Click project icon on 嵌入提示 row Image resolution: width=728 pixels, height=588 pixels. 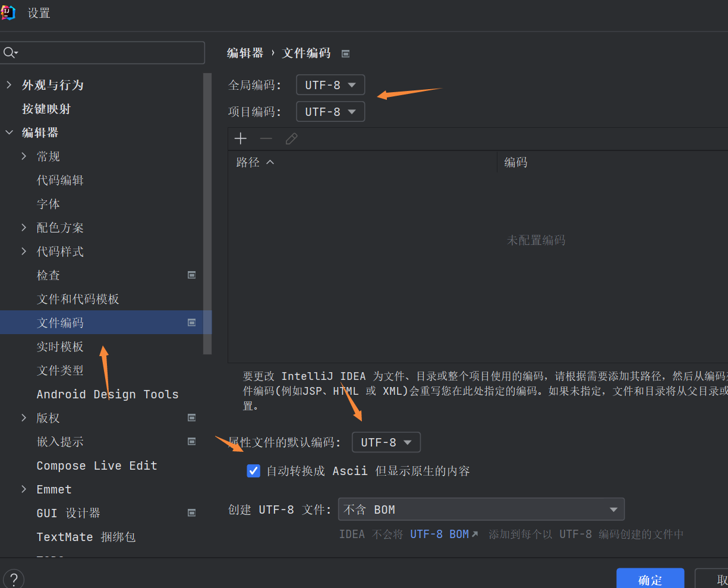(x=192, y=441)
